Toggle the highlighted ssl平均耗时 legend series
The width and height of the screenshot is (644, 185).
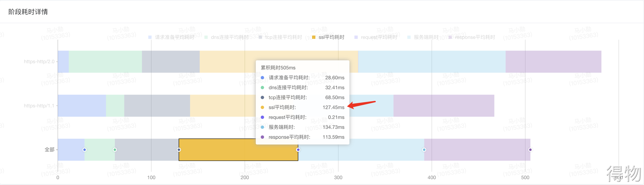point(328,37)
